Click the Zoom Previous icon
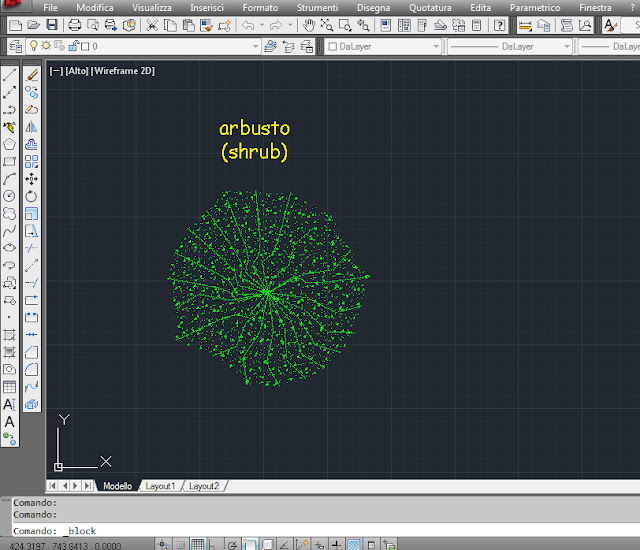The image size is (640, 550). click(x=363, y=25)
